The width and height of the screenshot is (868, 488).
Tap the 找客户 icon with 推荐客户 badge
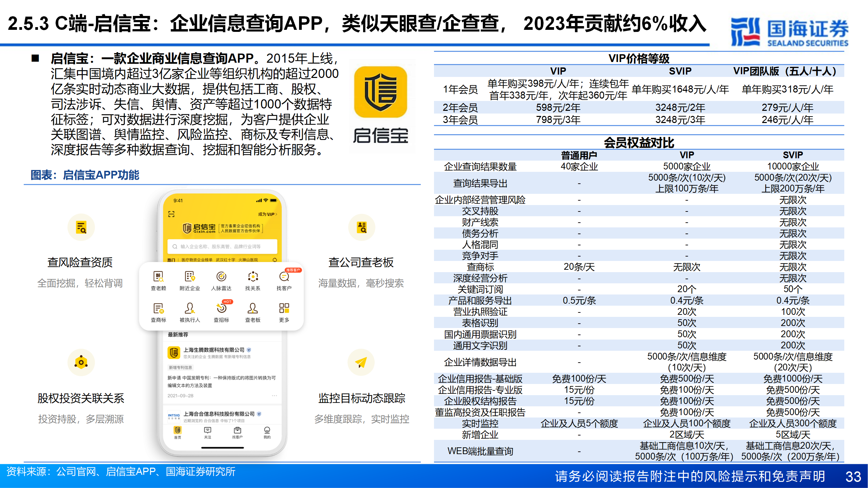coord(284,277)
